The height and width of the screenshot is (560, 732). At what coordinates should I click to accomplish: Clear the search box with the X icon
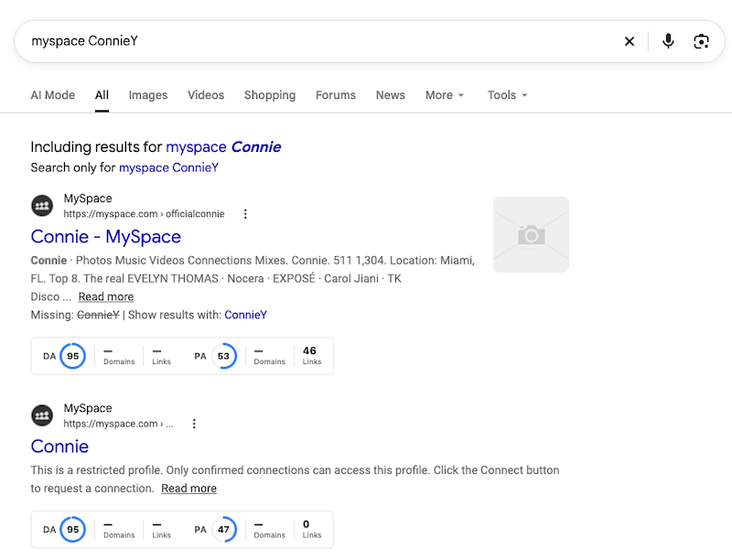629,41
